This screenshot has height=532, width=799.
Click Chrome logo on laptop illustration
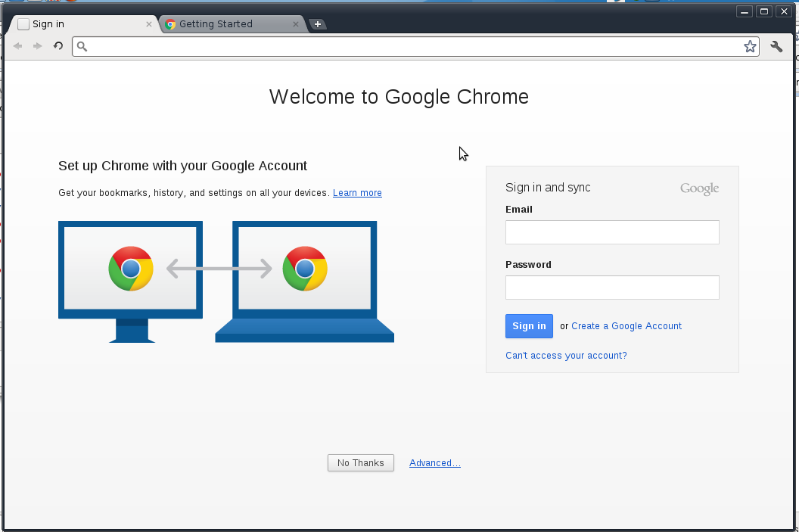pos(305,269)
